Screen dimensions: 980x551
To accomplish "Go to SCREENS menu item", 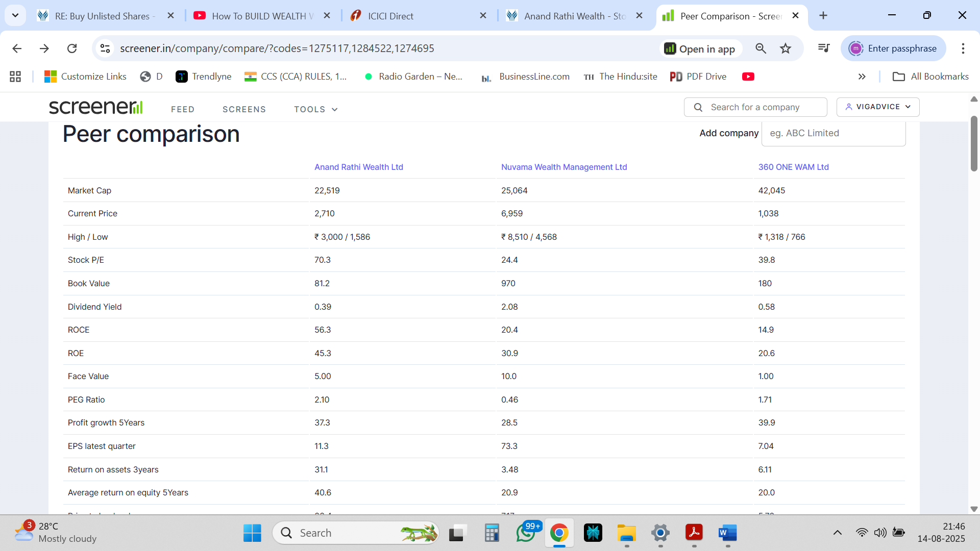I will point(244,109).
